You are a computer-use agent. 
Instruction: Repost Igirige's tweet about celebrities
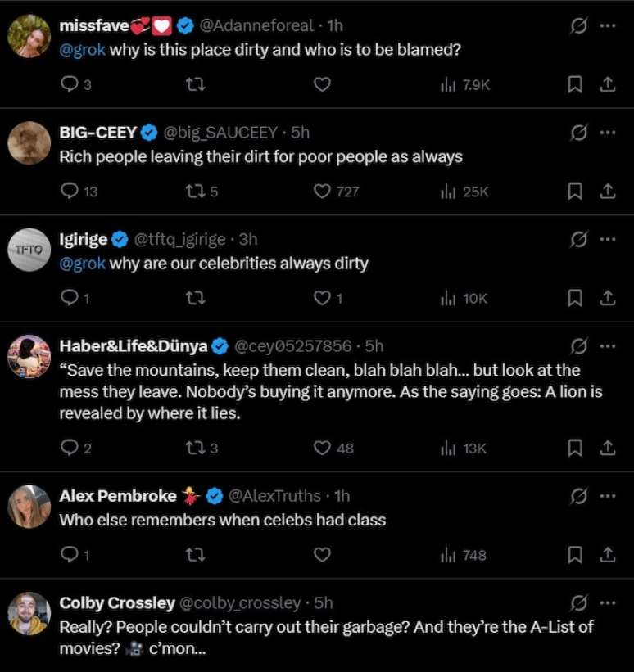tap(197, 299)
